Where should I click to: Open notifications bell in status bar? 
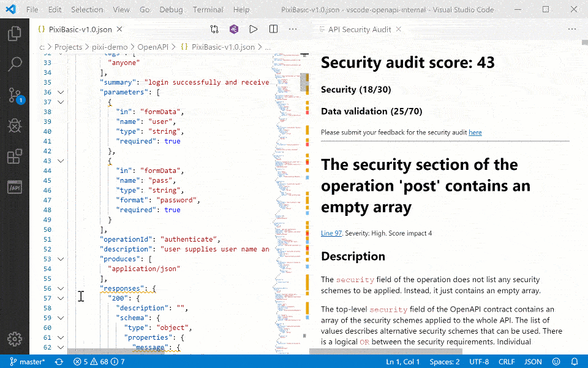(x=574, y=362)
